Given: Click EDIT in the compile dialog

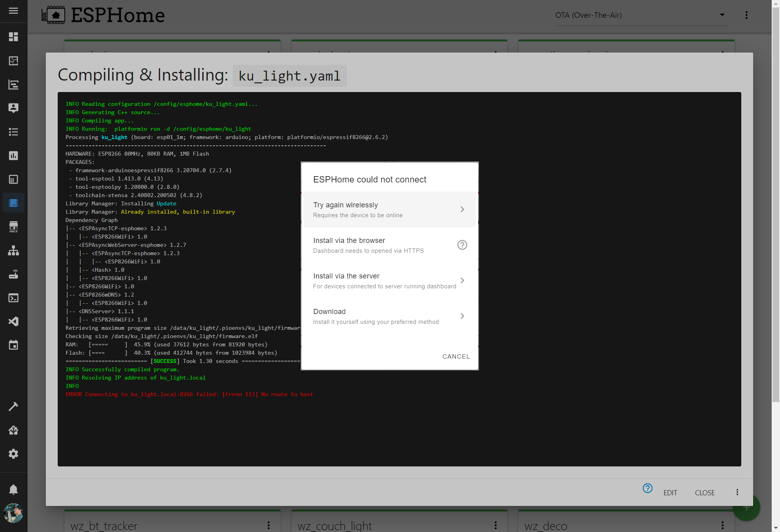Looking at the screenshot, I should tap(670, 493).
